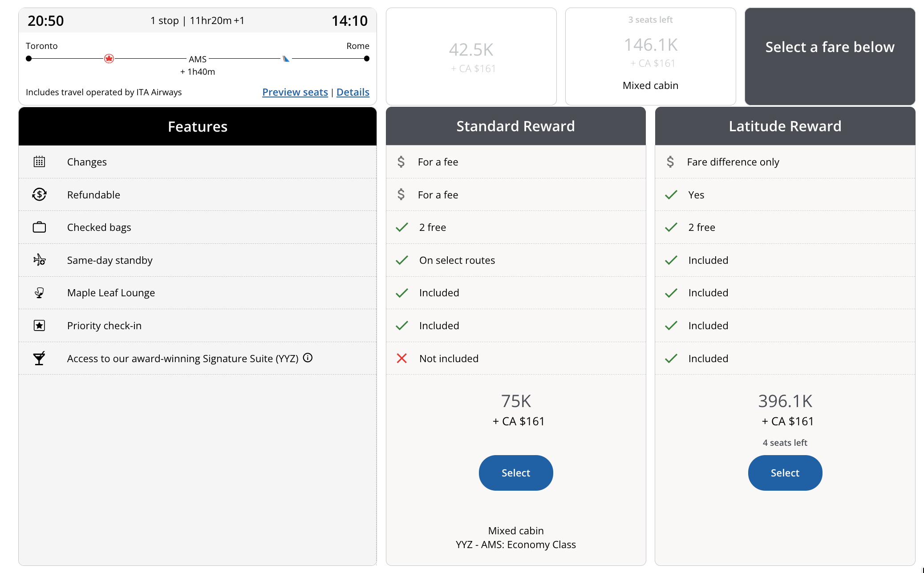The height and width of the screenshot is (573, 924).
Task: Open the Preview seats link
Action: point(295,92)
